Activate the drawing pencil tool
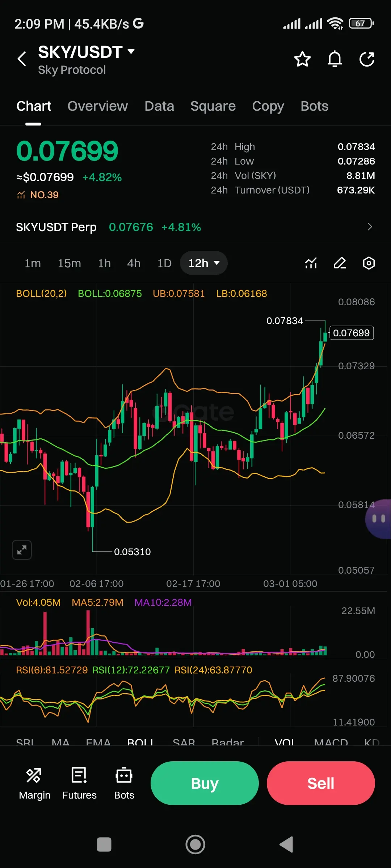 click(340, 263)
